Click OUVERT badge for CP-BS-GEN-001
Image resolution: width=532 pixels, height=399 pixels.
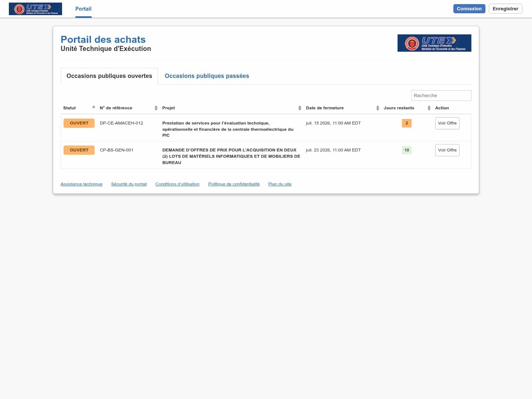tap(79, 150)
